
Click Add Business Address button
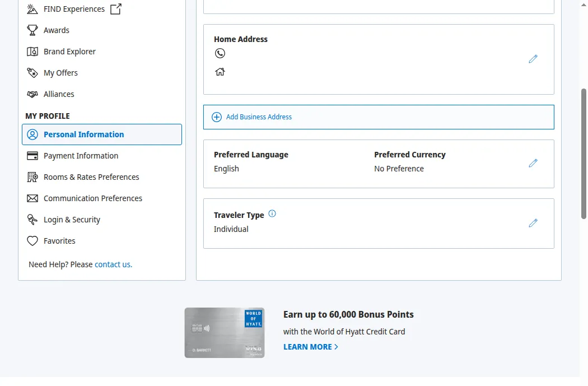click(379, 117)
